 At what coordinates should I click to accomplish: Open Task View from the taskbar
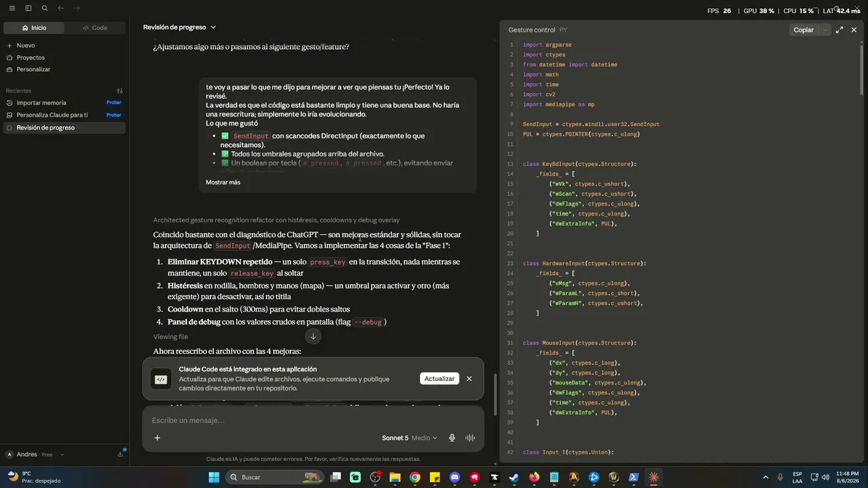click(336, 477)
